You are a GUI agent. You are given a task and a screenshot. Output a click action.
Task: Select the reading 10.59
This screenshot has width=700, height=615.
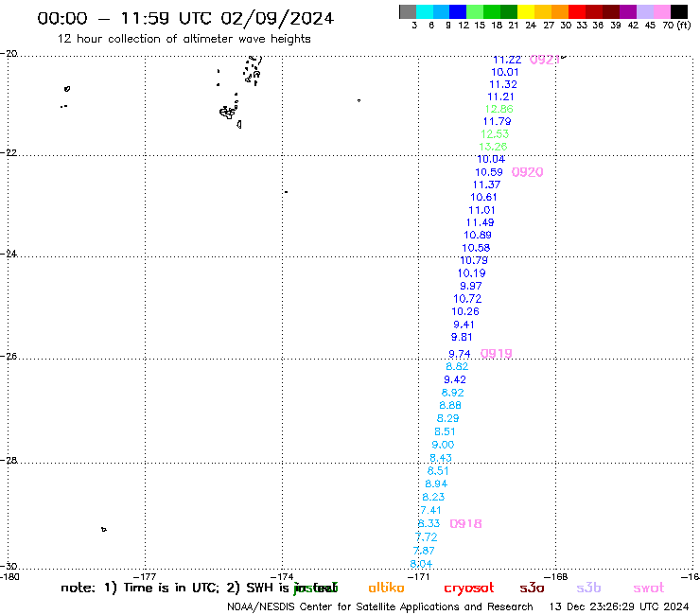tap(489, 172)
